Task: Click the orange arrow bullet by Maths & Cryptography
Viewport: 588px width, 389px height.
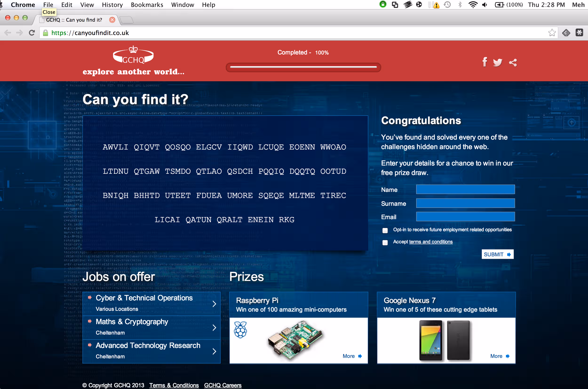Action: point(90,321)
